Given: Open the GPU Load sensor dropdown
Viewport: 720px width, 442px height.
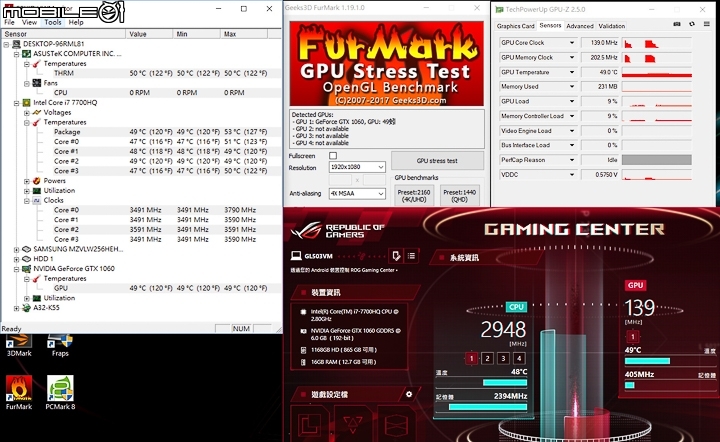Looking at the screenshot, I should coord(572,101).
